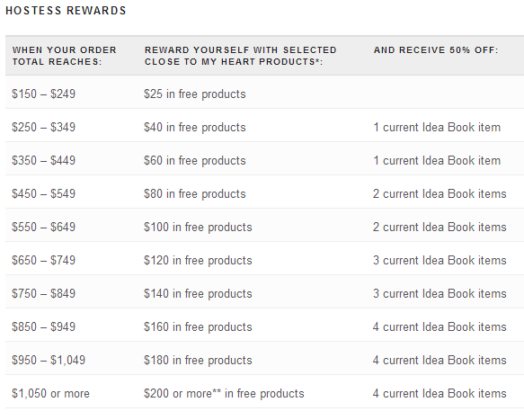Click the Hostess Rewards heading
The image size is (524, 420).
pos(66,11)
